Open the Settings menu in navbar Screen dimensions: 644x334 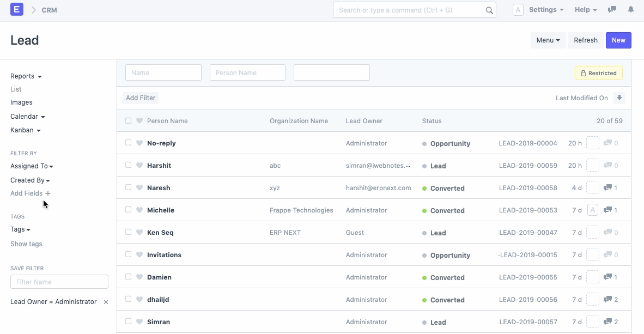tap(545, 10)
